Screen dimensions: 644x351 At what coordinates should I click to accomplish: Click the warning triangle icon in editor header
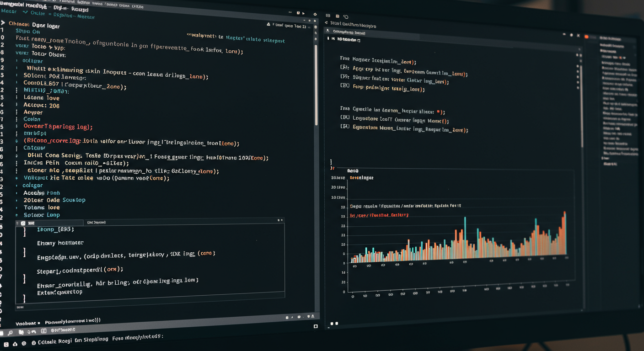(x=268, y=24)
